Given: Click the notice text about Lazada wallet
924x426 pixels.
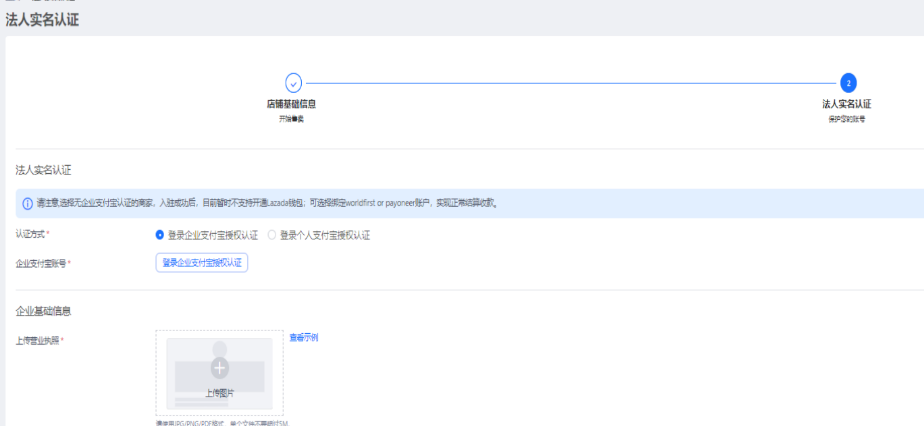Looking at the screenshot, I should [268, 203].
